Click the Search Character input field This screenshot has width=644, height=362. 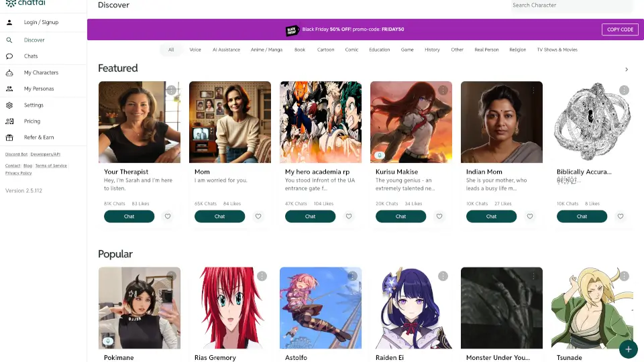click(x=570, y=5)
